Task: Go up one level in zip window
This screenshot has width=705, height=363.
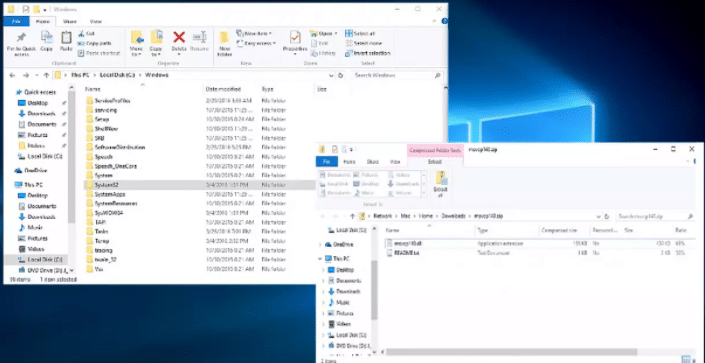Action: (x=352, y=216)
